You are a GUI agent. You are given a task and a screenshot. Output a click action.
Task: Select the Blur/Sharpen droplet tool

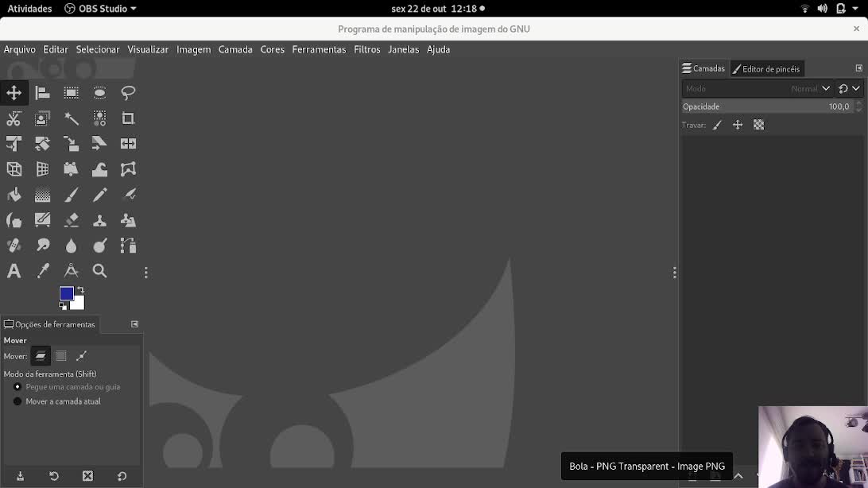[x=71, y=245]
